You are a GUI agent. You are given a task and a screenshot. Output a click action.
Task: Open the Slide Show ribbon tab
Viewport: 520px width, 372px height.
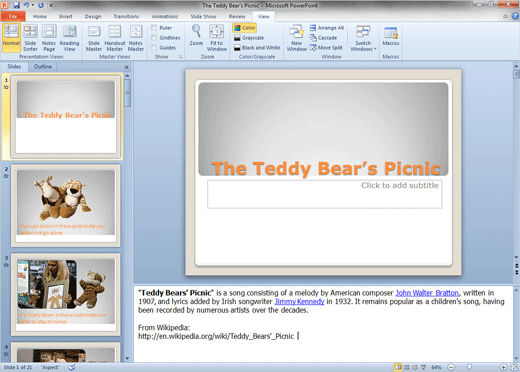click(x=203, y=16)
